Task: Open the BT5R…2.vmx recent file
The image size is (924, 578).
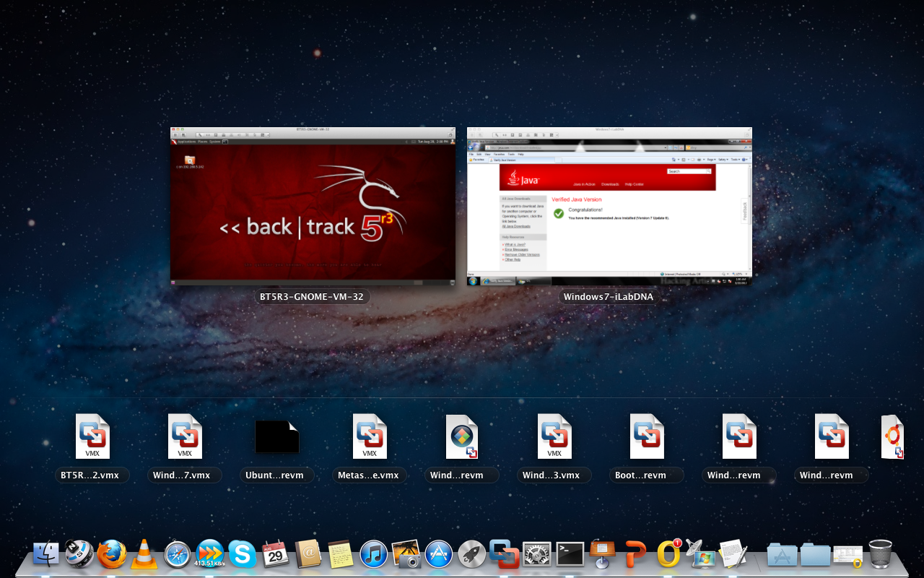Action: (x=92, y=436)
